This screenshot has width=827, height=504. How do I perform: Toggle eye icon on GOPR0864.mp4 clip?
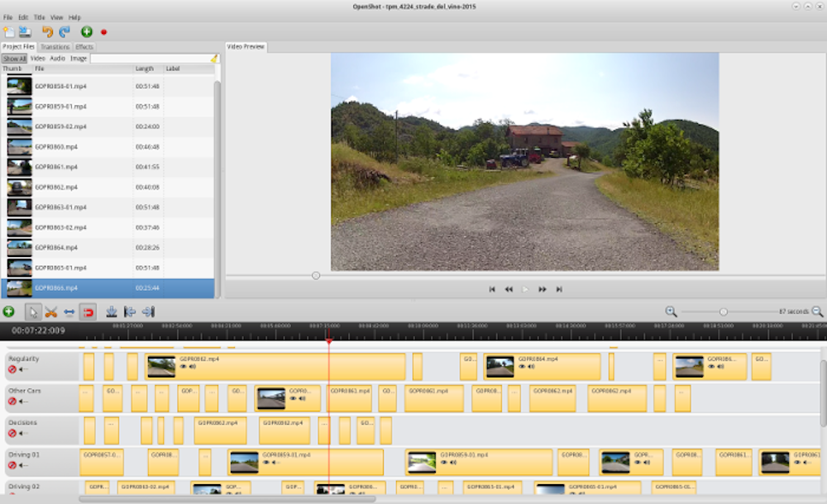[522, 367]
